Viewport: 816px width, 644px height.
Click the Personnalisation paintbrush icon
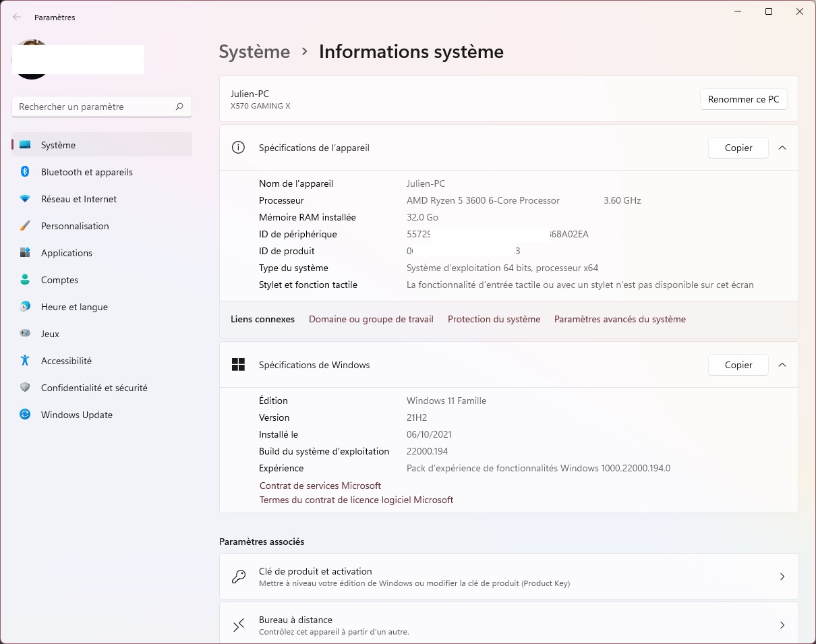pos(25,226)
